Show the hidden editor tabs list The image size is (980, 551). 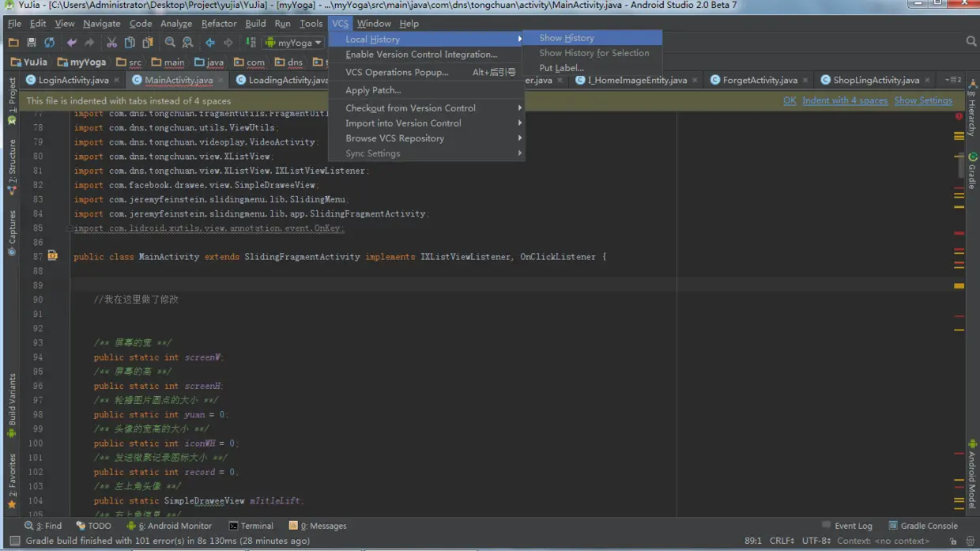[952, 80]
